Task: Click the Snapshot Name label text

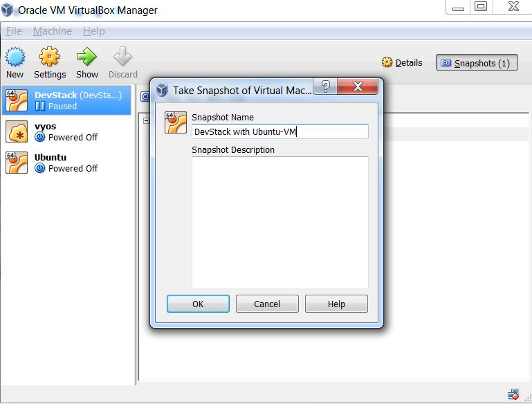Action: (x=223, y=118)
